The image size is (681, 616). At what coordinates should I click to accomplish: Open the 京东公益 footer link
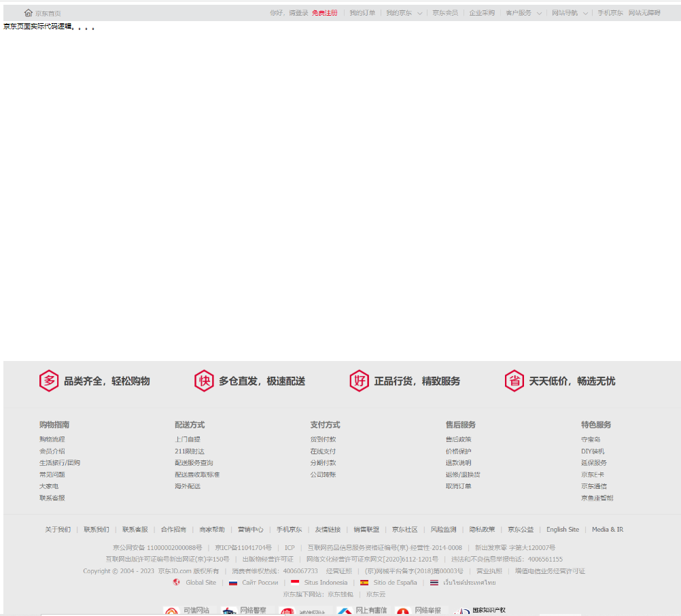(x=521, y=529)
